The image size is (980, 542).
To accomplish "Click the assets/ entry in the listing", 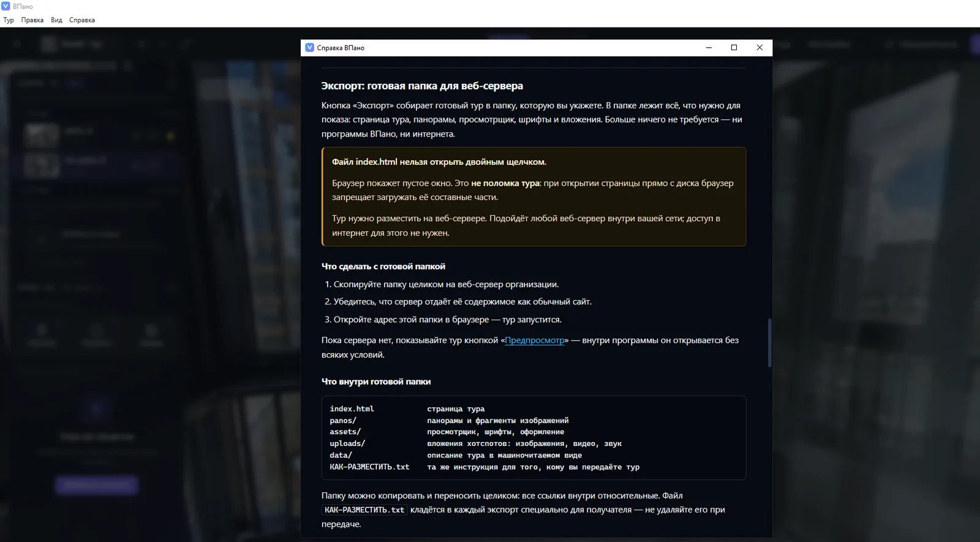I will [345, 432].
